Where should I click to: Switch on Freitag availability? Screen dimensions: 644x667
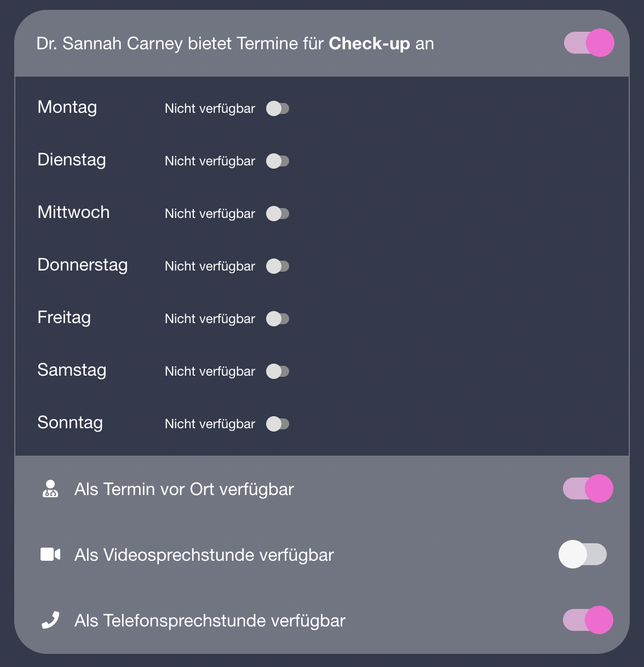(278, 319)
